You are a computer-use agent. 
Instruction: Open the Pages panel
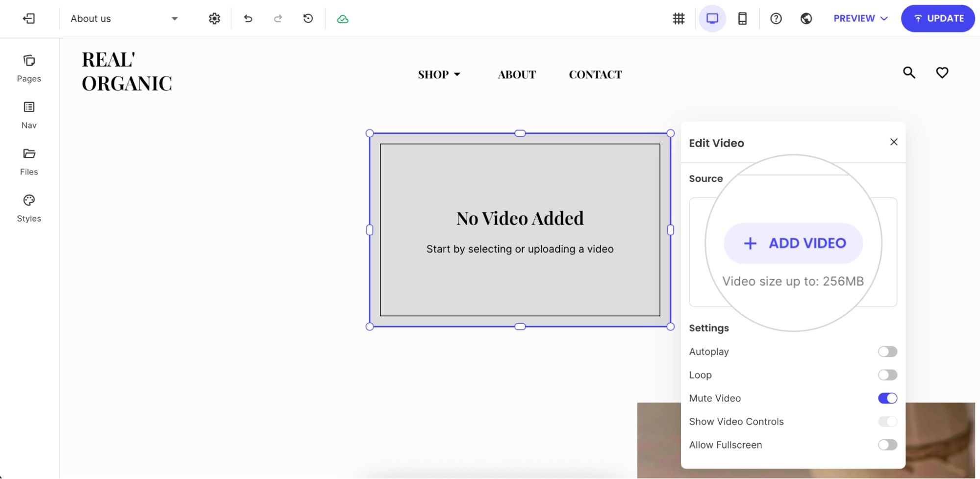[x=29, y=69]
